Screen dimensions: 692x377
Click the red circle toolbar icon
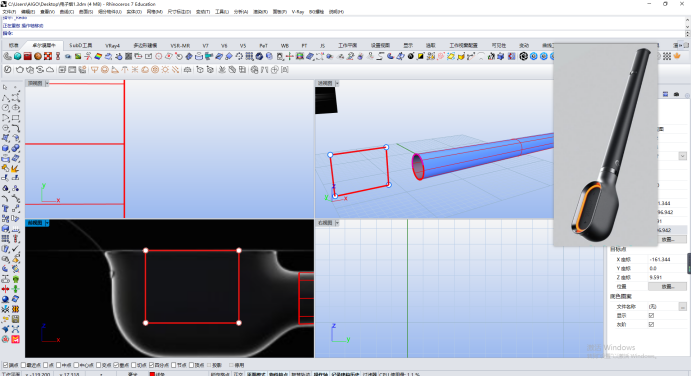point(158,57)
